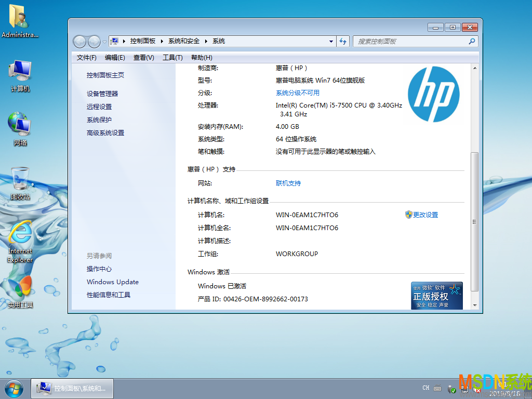Click 系统分级不可用 rating link
Screen dimensions: 532x399
click(x=298, y=93)
